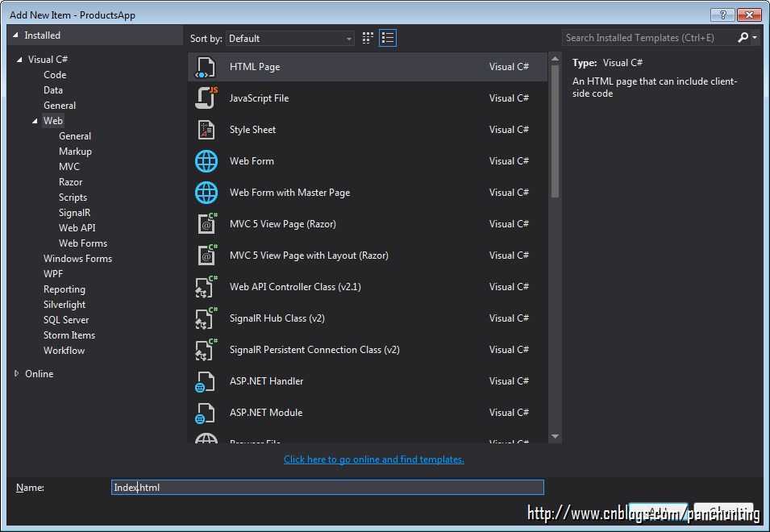770x532 pixels.
Task: Collapse the Visual C# tree node
Action: click(19, 60)
